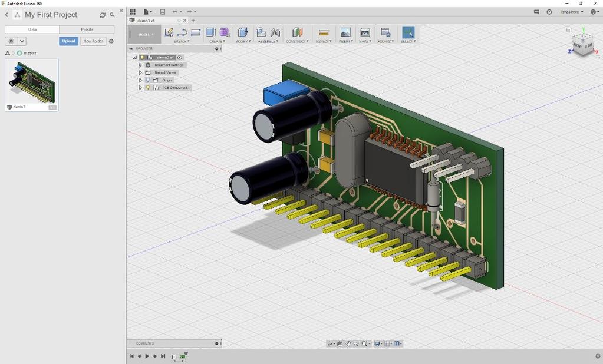Select the Line sketch tool
The width and height of the screenshot is (603, 364).
182,32
